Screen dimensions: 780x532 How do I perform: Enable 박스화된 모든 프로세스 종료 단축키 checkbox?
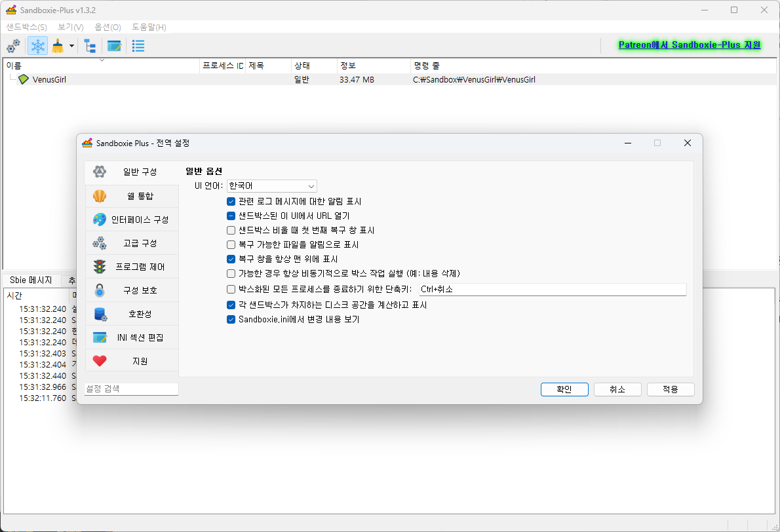[x=231, y=289]
